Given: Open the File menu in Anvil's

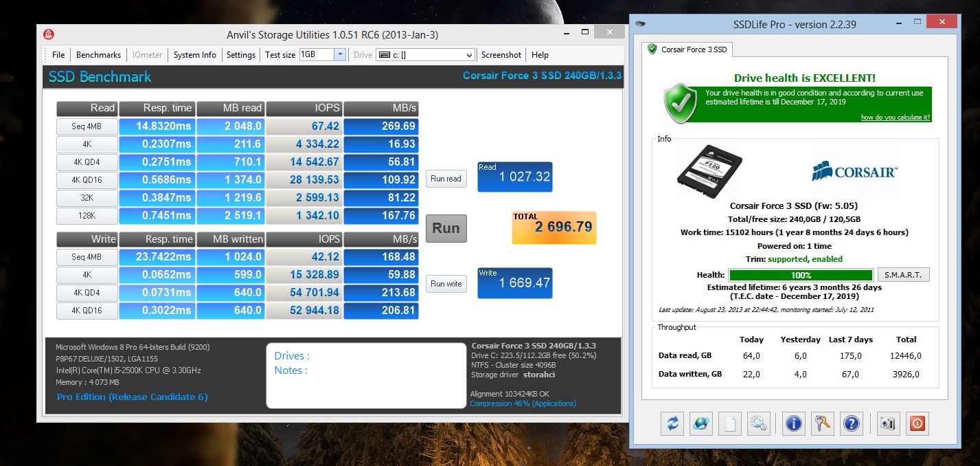Looking at the screenshot, I should (58, 55).
